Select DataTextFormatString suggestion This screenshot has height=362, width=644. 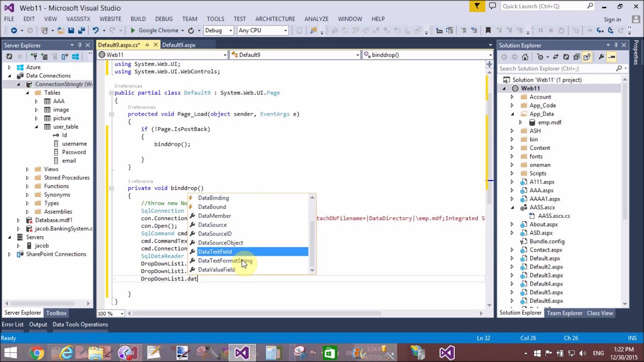[248, 261]
